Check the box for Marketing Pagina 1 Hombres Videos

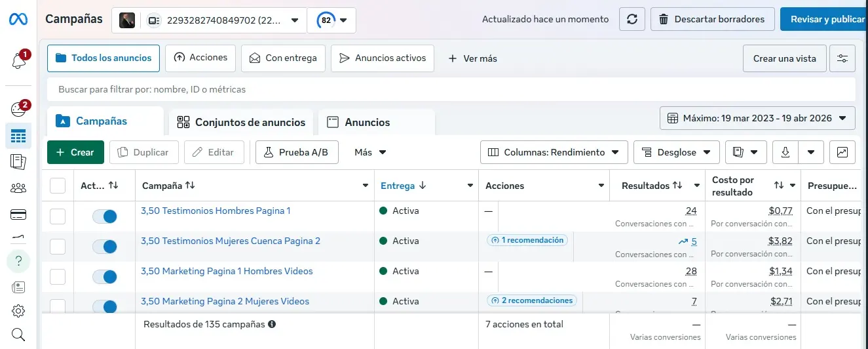(x=58, y=277)
